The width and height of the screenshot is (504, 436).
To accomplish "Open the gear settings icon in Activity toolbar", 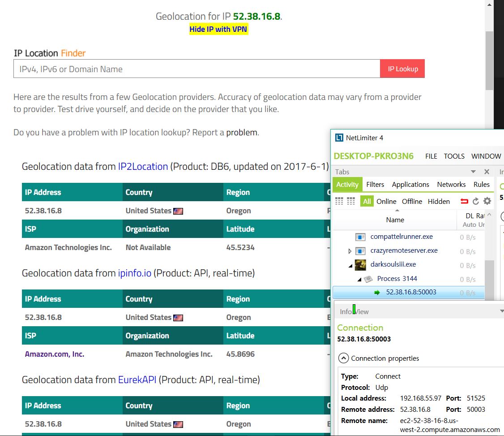I will (x=487, y=201).
